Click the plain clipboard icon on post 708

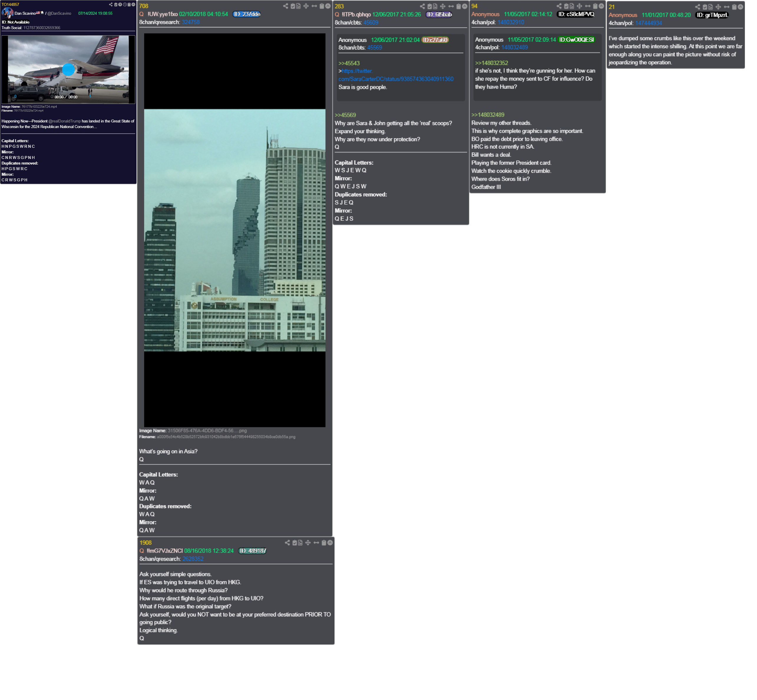[322, 6]
